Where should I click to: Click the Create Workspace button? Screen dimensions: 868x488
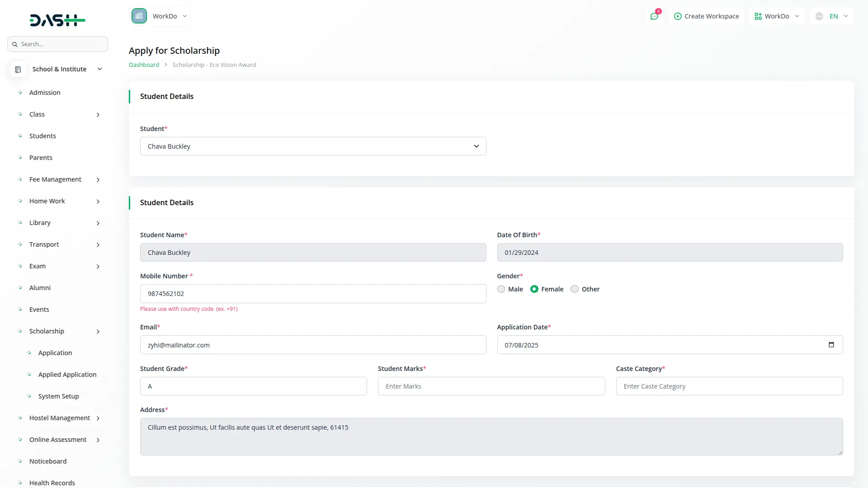click(706, 16)
